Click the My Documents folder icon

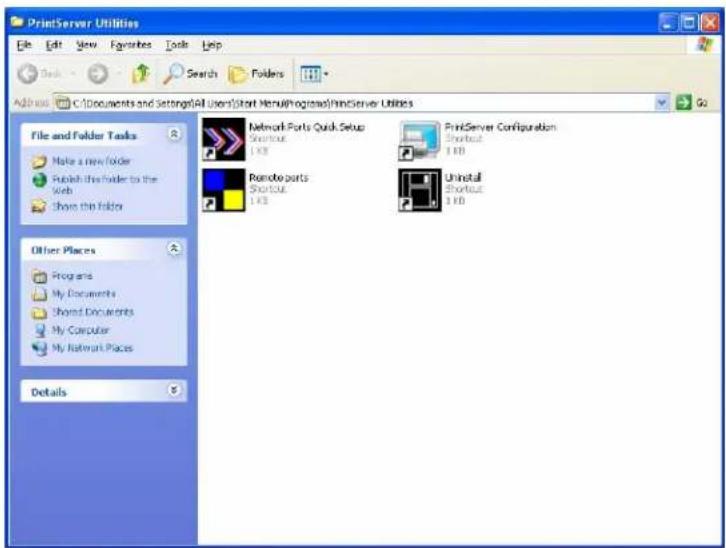pos(39,294)
